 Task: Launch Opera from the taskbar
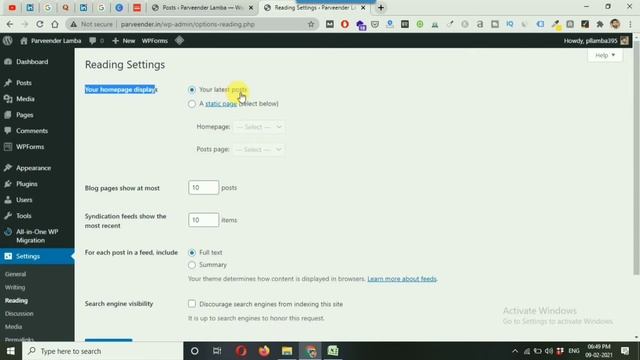click(x=241, y=351)
